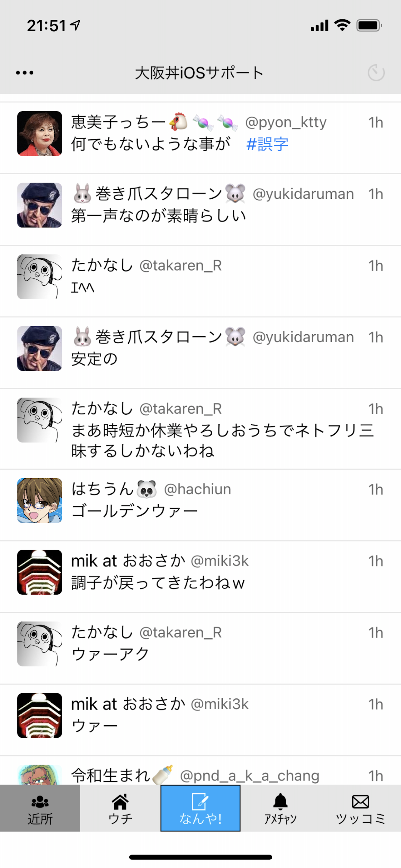
Task: Open アメチャン bell notifications
Action: click(x=280, y=808)
